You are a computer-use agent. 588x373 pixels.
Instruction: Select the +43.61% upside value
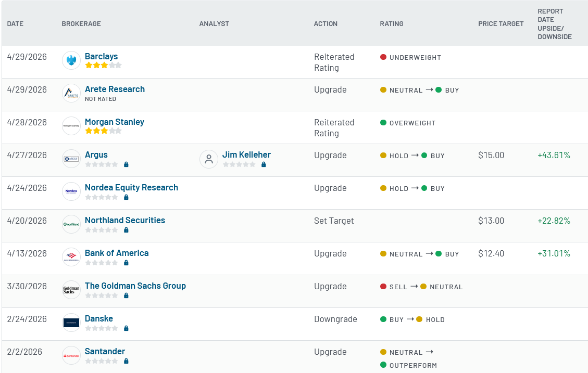click(554, 155)
